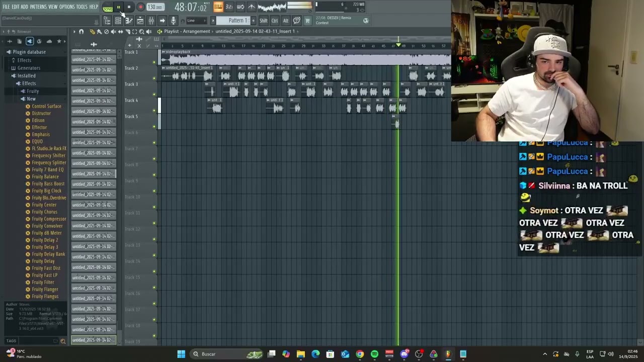
Task: Open the EDIT menu
Action: pos(16,7)
